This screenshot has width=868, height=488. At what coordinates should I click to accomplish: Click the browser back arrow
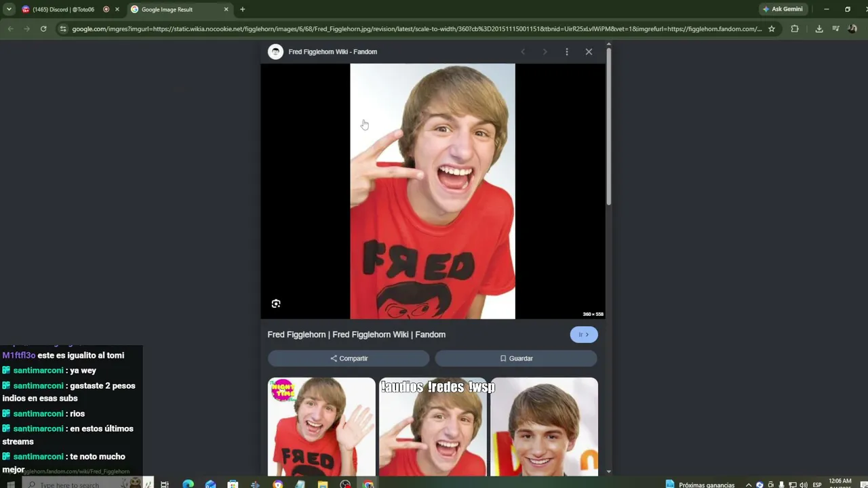point(10,29)
